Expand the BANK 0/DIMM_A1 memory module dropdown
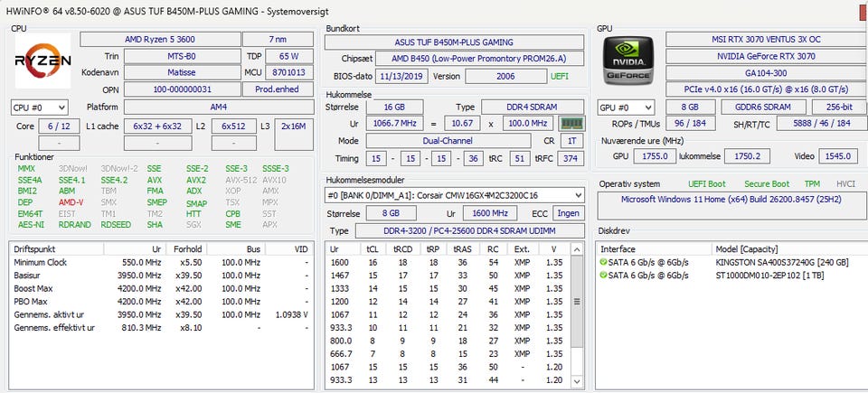868x393 pixels. point(454,195)
